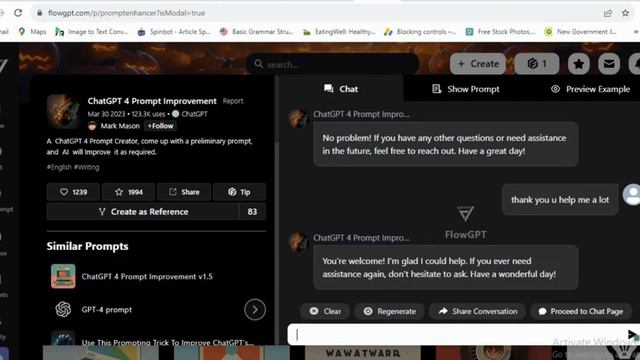Image resolution: width=640 pixels, height=360 pixels.
Task: Open ChatGPT 4 Prompt Improvement v1.5
Action: 147,276
